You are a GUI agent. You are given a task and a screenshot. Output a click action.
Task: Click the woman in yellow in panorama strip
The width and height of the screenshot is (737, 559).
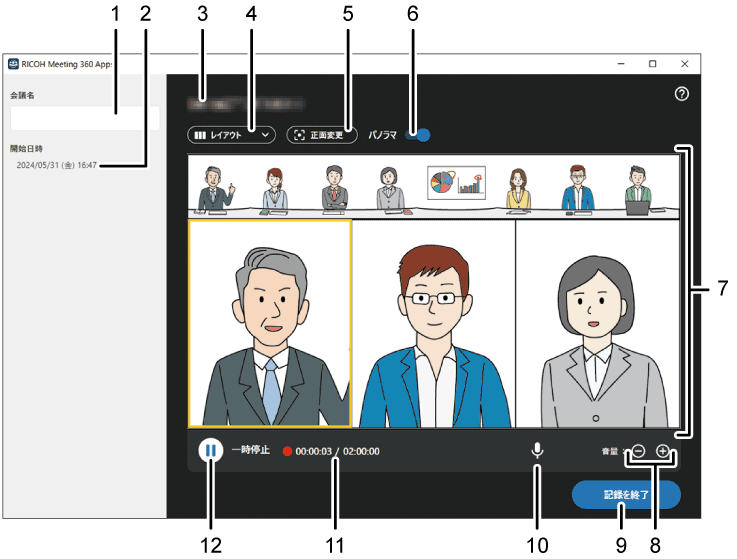click(518, 189)
